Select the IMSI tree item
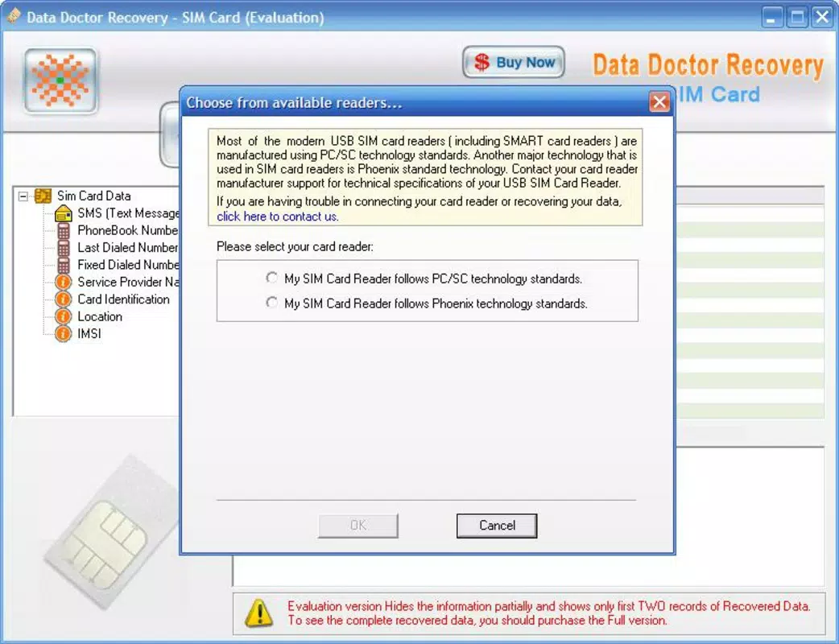 click(89, 333)
